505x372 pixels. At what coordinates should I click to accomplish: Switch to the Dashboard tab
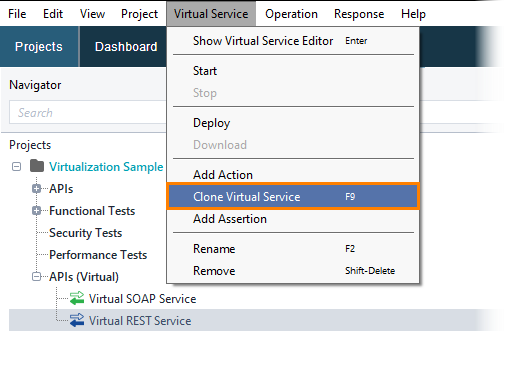[x=126, y=46]
